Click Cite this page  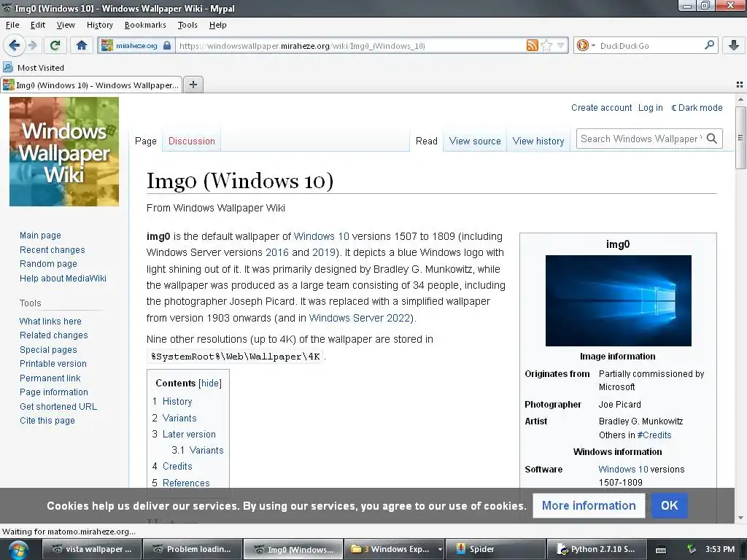[47, 421]
